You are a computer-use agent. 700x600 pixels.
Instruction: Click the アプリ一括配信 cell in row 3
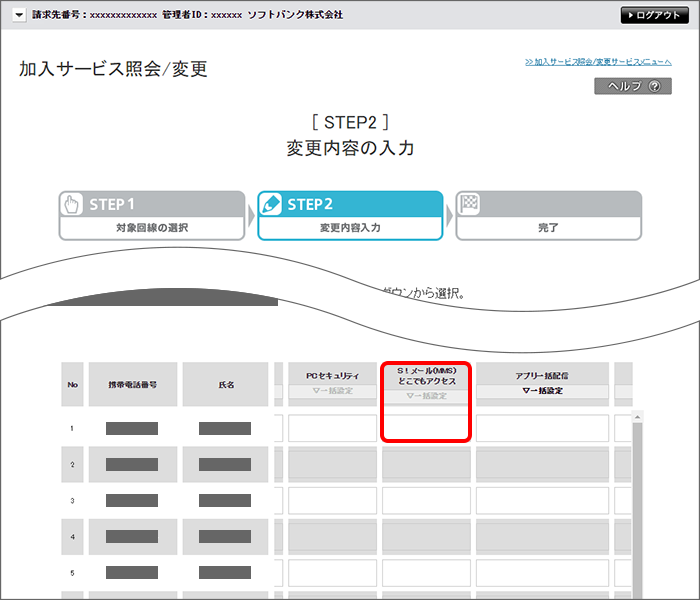[x=542, y=500]
